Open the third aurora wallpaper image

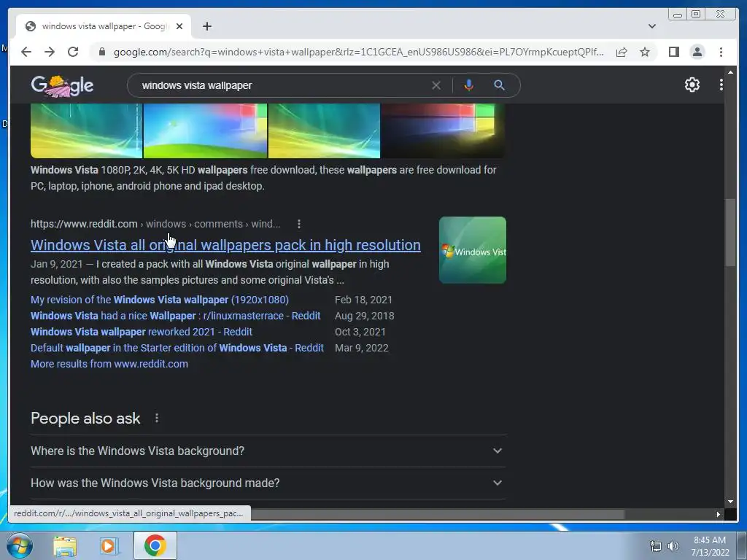tap(324, 131)
